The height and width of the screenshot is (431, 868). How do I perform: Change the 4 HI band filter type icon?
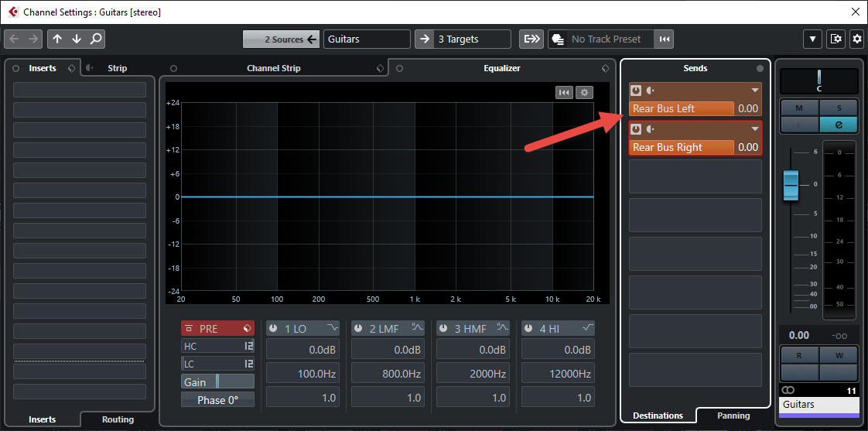[x=587, y=328]
